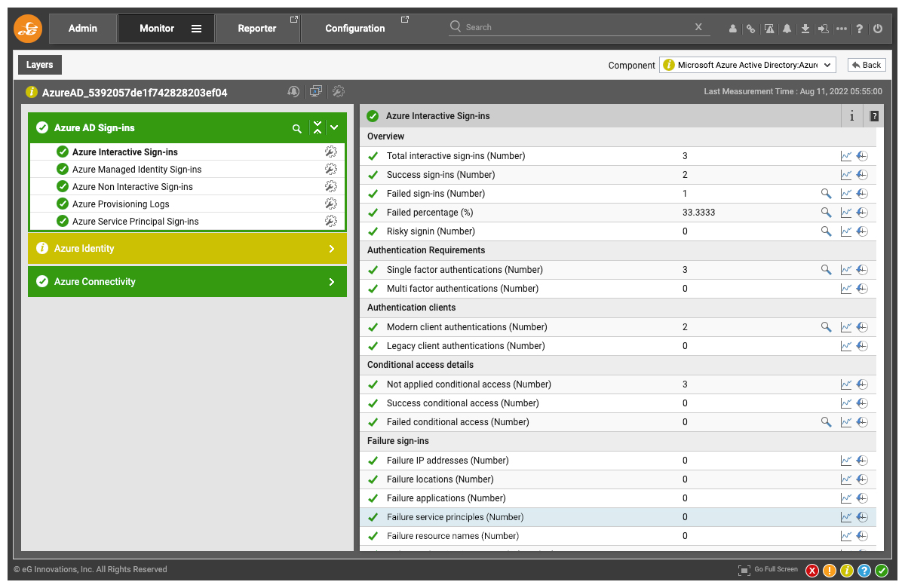Click Go Full Screen label

(776, 569)
